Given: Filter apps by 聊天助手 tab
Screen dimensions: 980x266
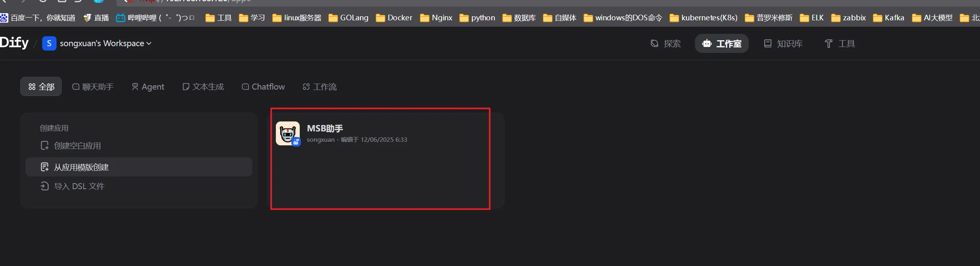Looking at the screenshot, I should (x=93, y=87).
